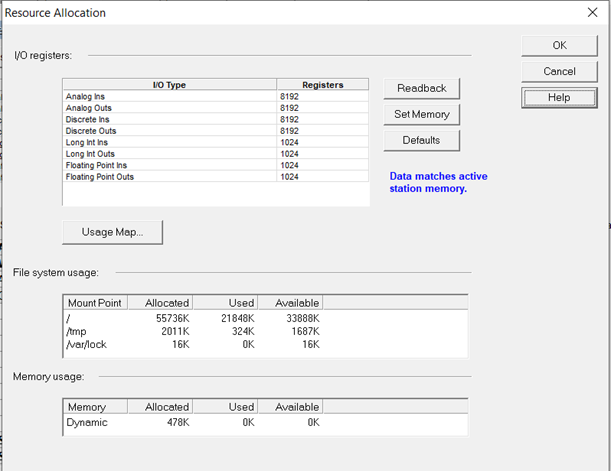Open the Usage Map dialog

click(112, 232)
